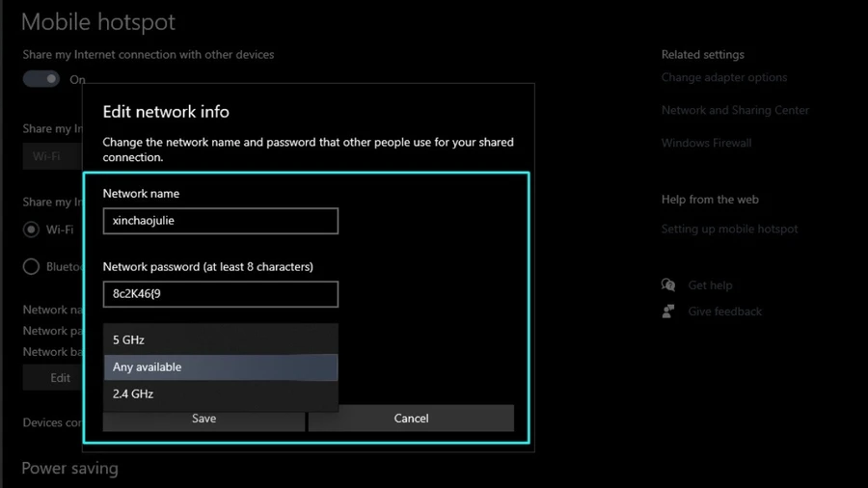
Task: Click the Power saving heading
Action: [x=69, y=468]
